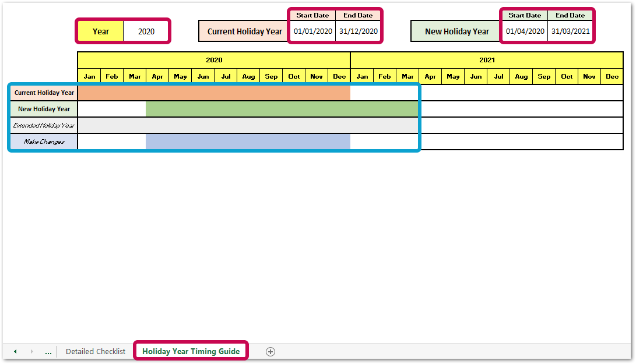Click the Current Holiday Year end date 31/12/2020

[x=358, y=31]
